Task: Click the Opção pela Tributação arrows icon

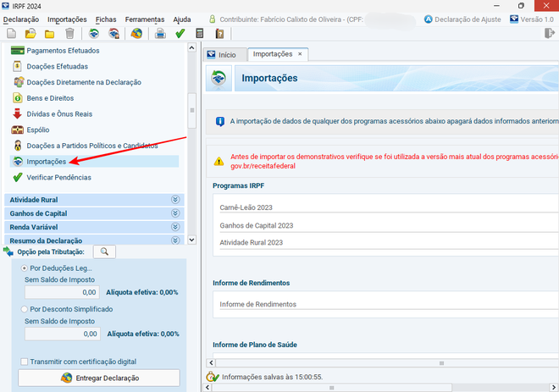Action: (8, 251)
